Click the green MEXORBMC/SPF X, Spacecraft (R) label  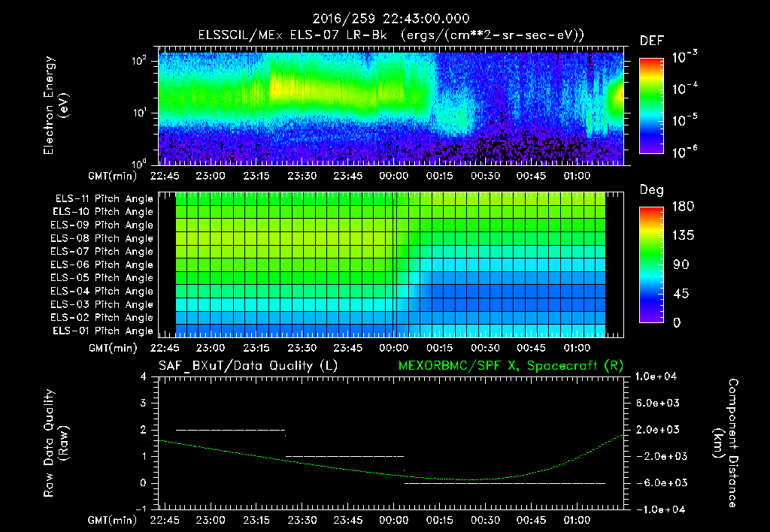click(511, 366)
